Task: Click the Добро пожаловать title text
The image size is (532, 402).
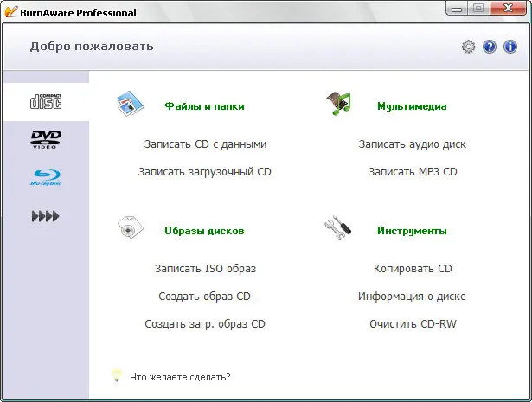Action: [92, 47]
